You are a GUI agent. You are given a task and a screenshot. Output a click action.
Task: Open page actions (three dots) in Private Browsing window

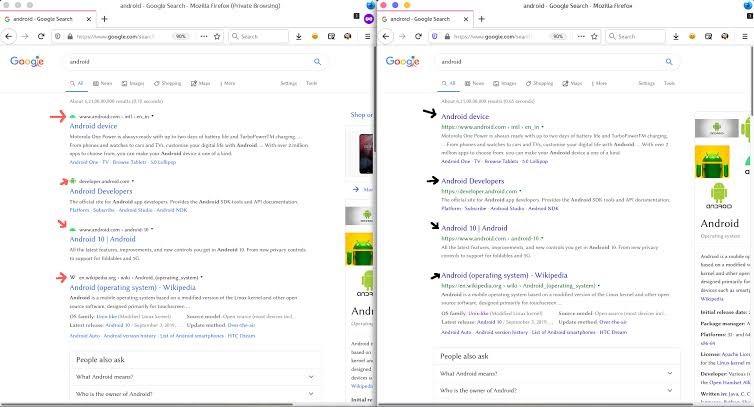tap(204, 36)
